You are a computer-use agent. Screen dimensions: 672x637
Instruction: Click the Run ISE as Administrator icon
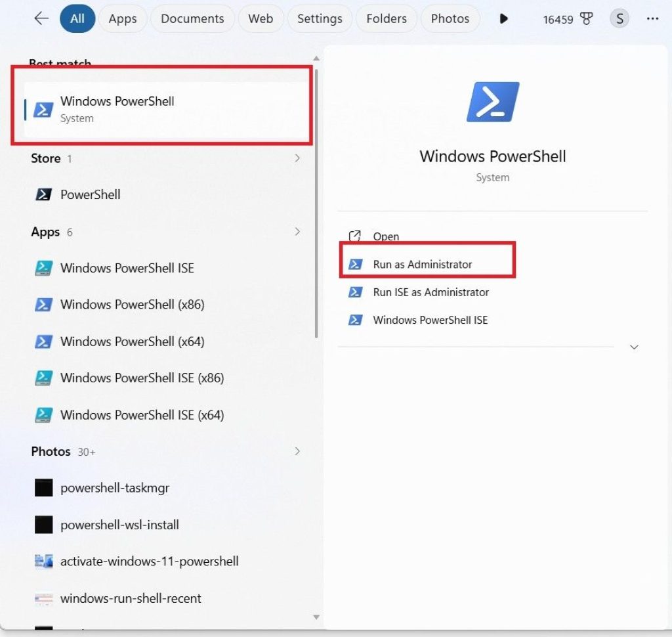pyautogui.click(x=355, y=292)
